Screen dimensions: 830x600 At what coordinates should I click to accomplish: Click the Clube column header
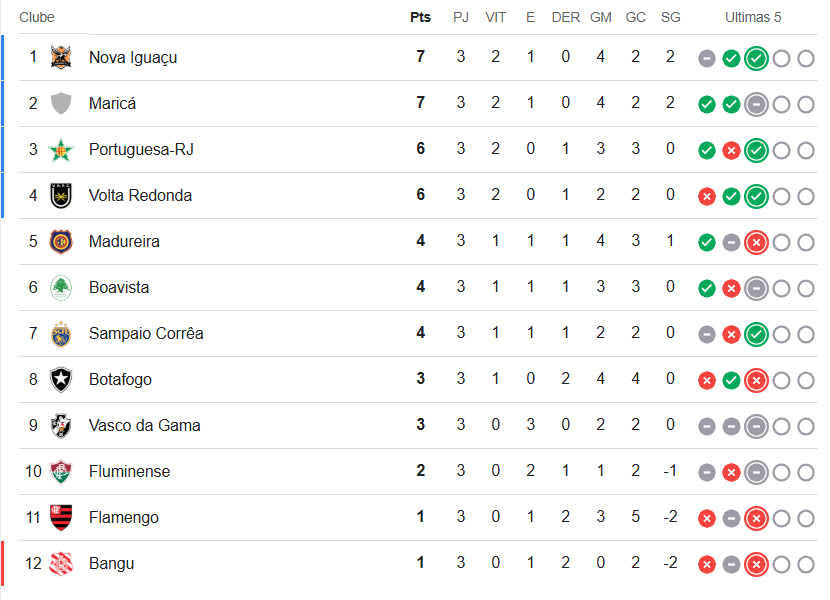tap(37, 17)
